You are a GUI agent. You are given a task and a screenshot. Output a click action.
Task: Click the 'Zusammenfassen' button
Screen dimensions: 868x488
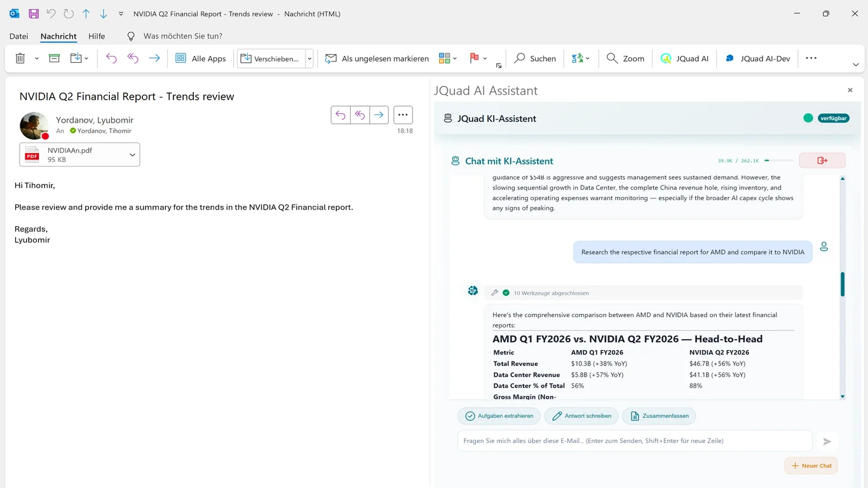tap(659, 416)
